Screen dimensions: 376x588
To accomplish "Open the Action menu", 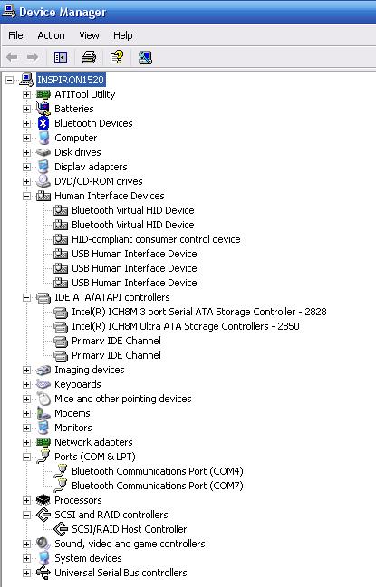I will [x=51, y=35].
